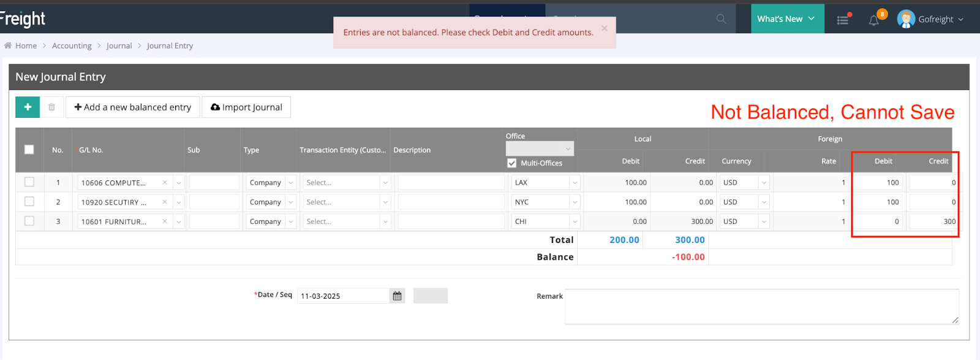Open the Gofreight user menu
The height and width of the screenshot is (360, 980).
931,19
